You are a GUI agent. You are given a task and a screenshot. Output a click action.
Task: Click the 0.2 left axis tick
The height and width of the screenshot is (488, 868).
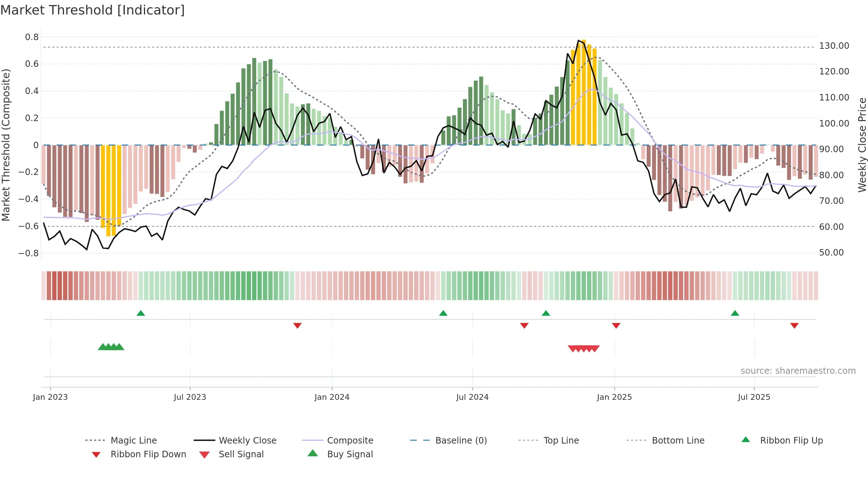click(x=32, y=118)
